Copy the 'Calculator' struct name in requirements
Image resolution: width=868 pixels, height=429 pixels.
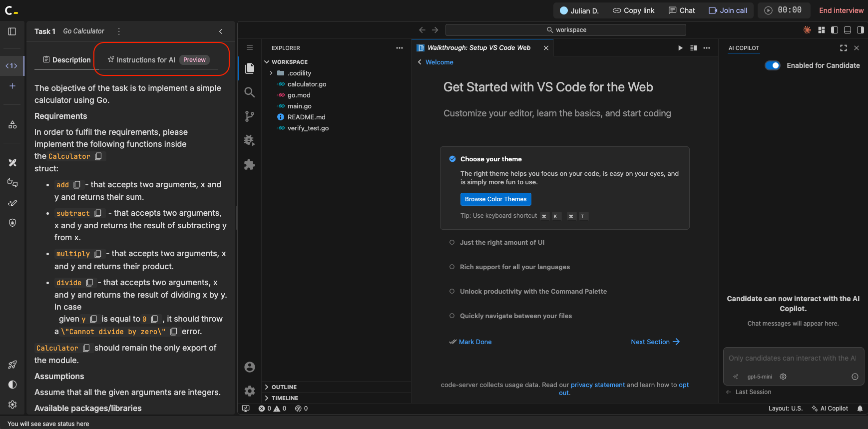(98, 156)
